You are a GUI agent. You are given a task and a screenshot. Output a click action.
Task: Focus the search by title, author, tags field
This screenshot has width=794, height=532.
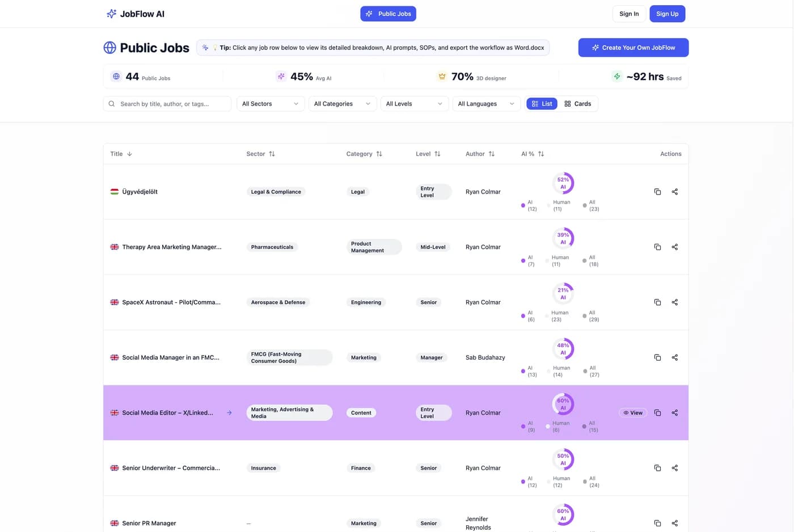[167, 104]
